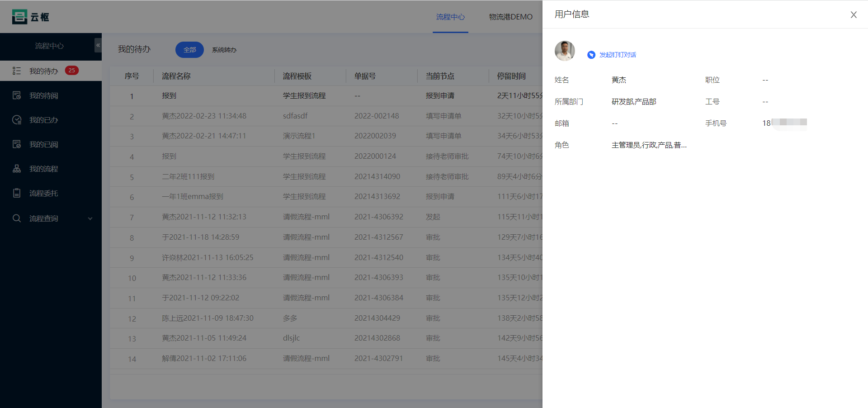Click the 我的已办 clock icon
The image size is (868, 408).
(x=17, y=120)
